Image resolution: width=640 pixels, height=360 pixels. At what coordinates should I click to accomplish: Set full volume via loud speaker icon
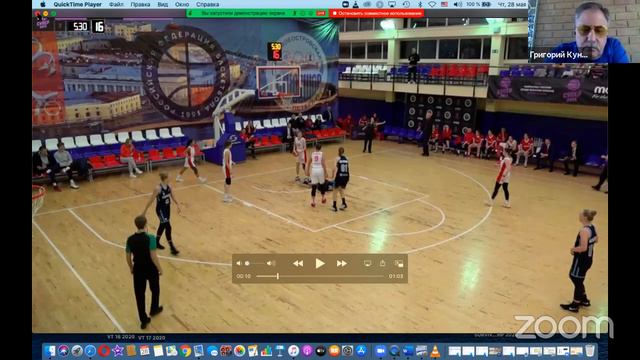(271, 263)
